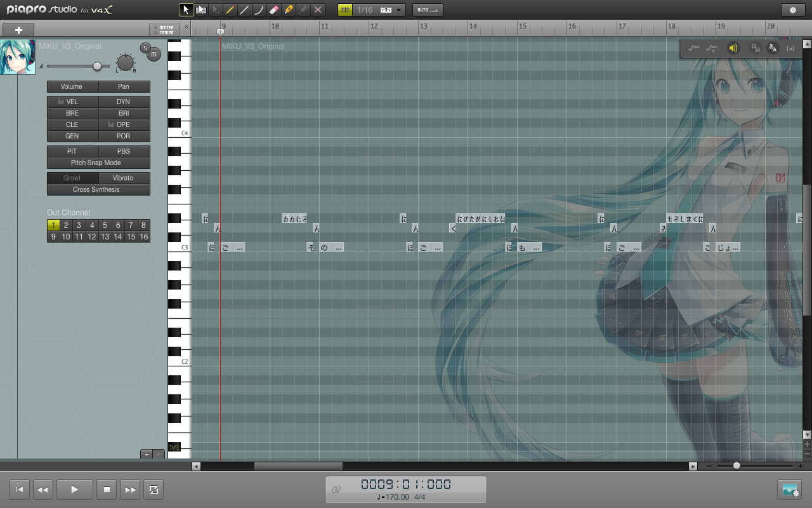Solo the MIKU_V3_Original track
Image resolution: width=812 pixels, height=508 pixels.
(145, 48)
